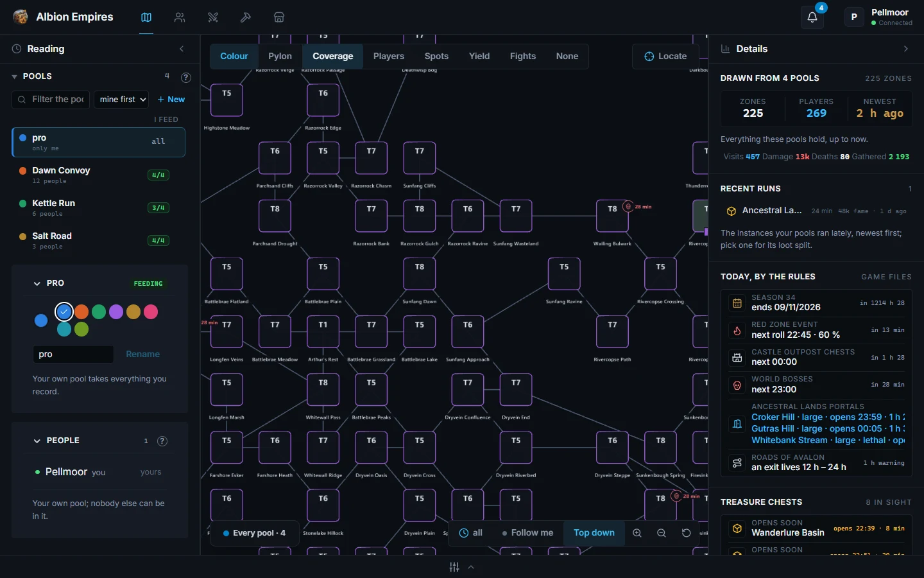Switch to the Coverage map mode
Screen dimensions: 924x578
click(333, 57)
